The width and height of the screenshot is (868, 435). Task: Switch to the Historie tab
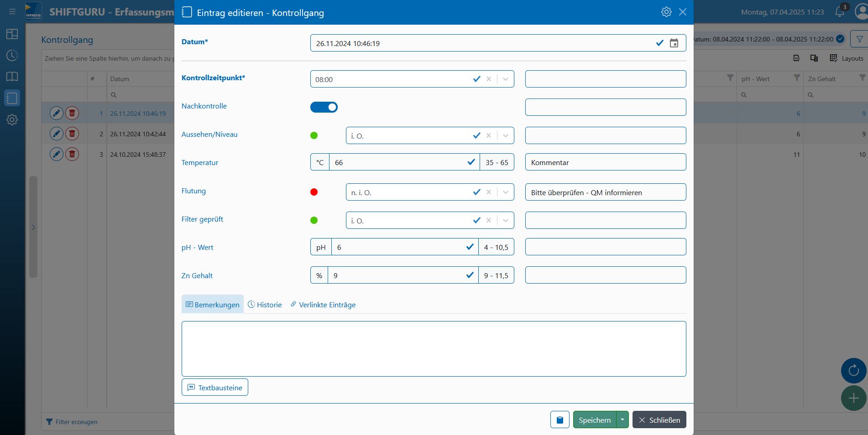[x=265, y=304]
